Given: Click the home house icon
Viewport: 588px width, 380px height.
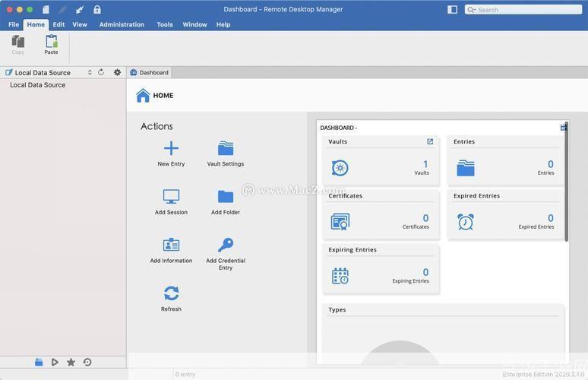Looking at the screenshot, I should pos(143,95).
